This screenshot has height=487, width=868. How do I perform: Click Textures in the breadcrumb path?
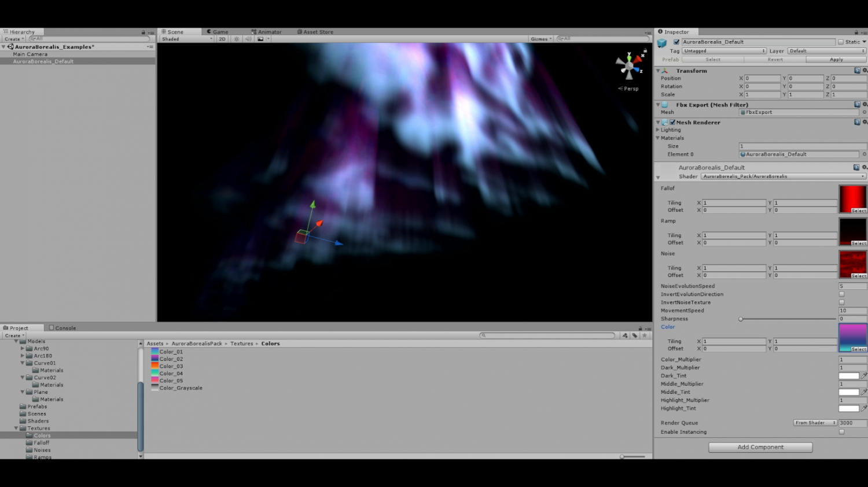point(242,344)
